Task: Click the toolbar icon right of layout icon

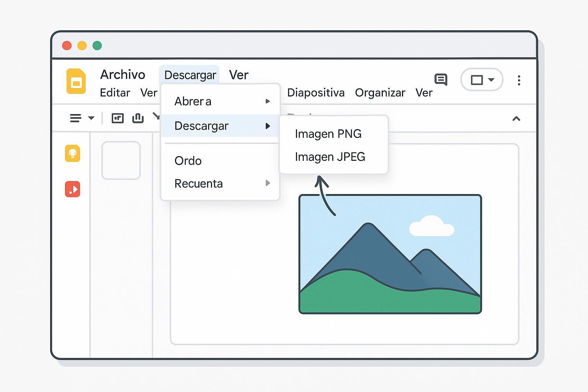Action: (138, 118)
